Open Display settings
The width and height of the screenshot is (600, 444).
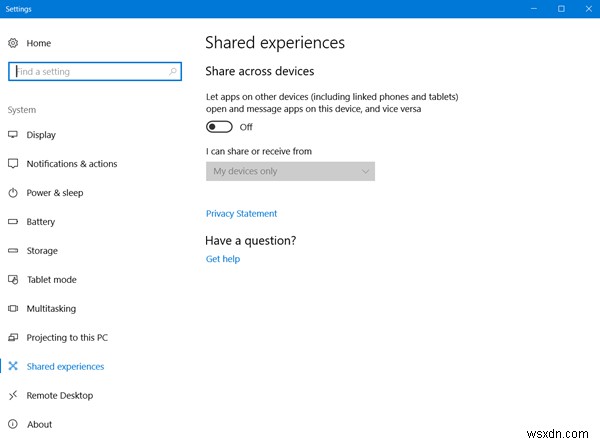[41, 135]
